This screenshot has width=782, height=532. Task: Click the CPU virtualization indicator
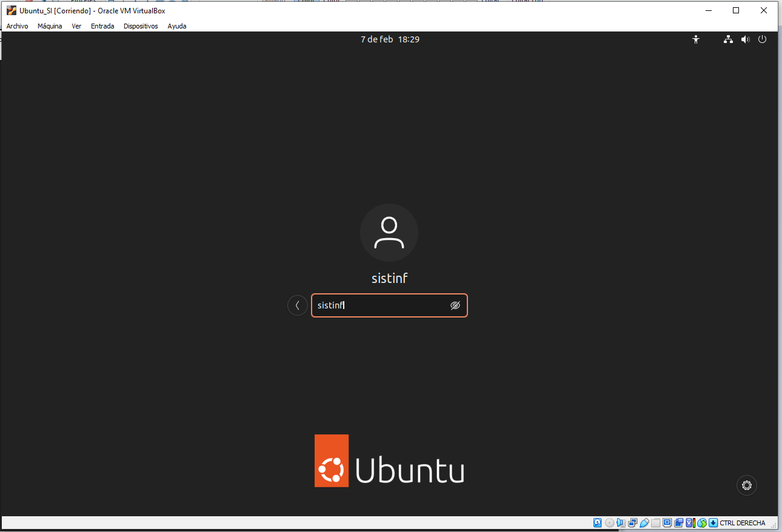[x=690, y=523]
